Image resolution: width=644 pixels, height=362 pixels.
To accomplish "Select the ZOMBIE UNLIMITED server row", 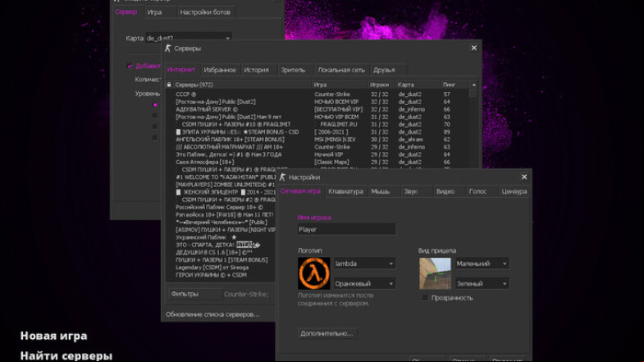I will click(x=221, y=185).
